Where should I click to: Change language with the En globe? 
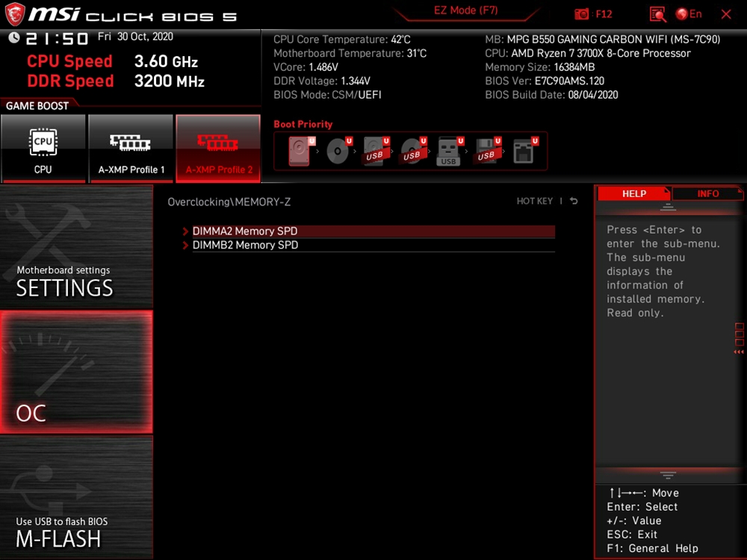(x=689, y=13)
